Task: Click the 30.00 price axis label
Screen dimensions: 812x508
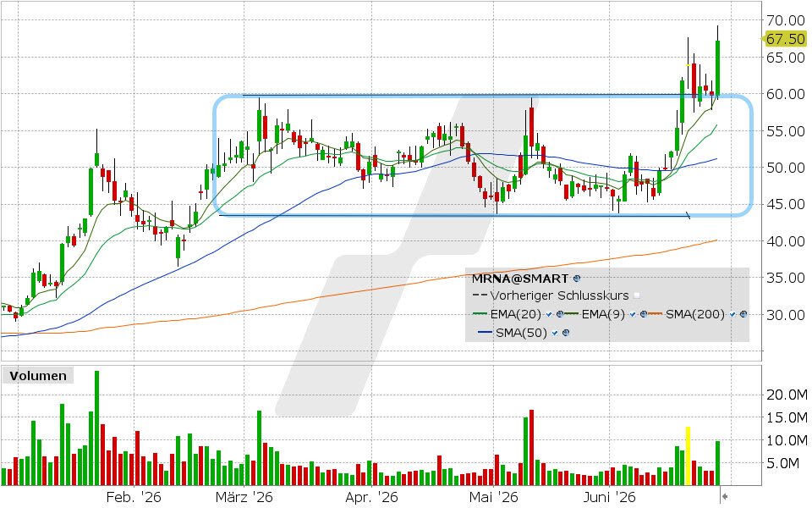Action: coord(786,315)
